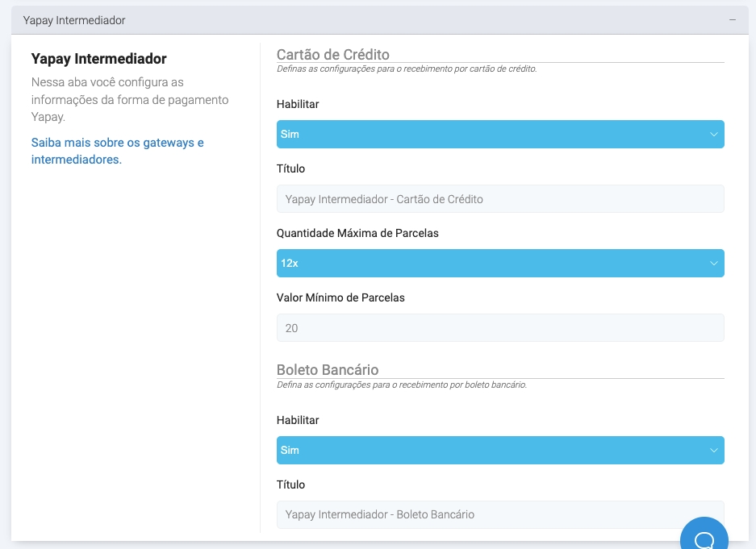Click the Cartão de Crédito section heading

tap(333, 55)
